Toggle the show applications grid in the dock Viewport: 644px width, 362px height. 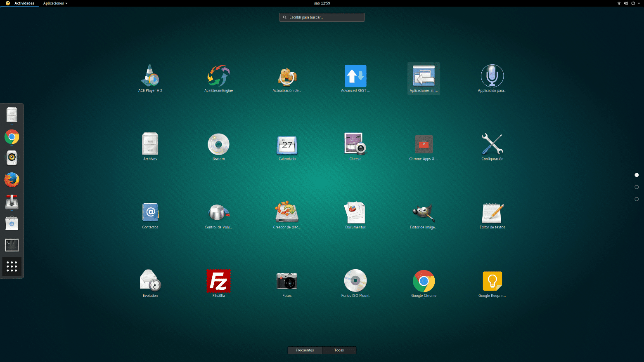click(x=12, y=266)
